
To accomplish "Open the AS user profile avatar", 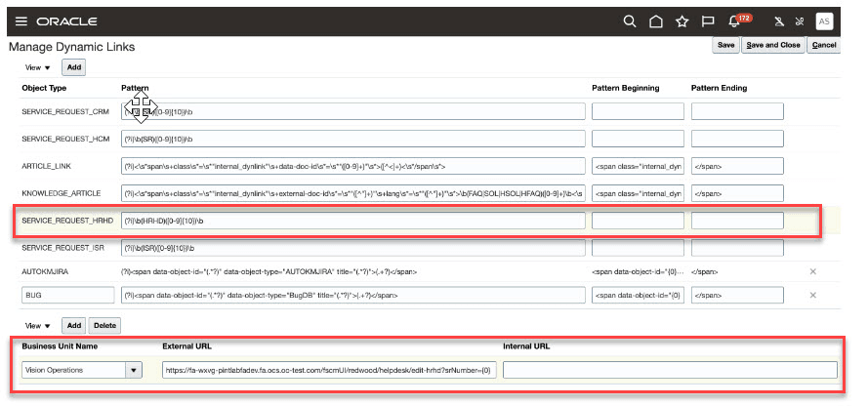I will 824,21.
